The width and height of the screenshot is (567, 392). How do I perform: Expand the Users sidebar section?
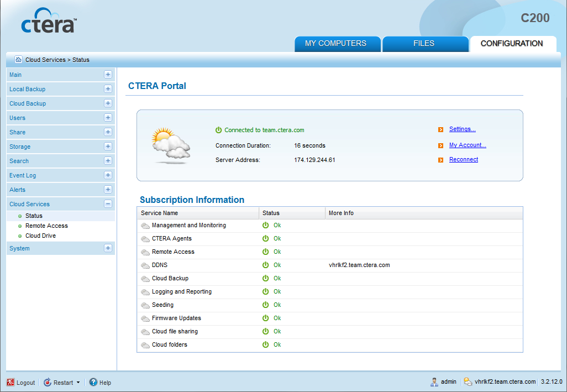click(108, 118)
